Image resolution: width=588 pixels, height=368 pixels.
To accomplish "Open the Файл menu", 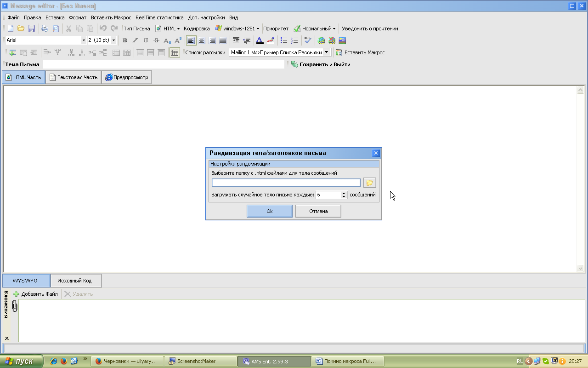I will point(13,17).
